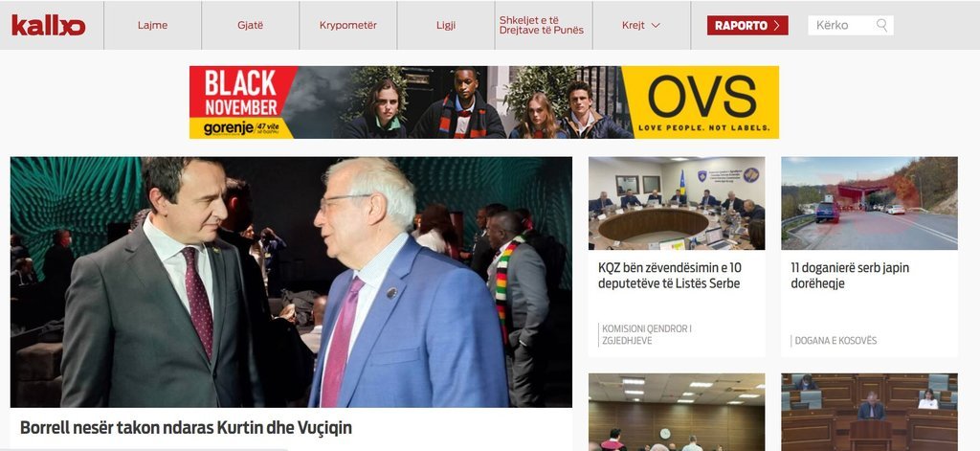The height and width of the screenshot is (451, 980).
Task: Read headline Borrell nesër takon ndaras Kurtin
Action: tap(187, 428)
